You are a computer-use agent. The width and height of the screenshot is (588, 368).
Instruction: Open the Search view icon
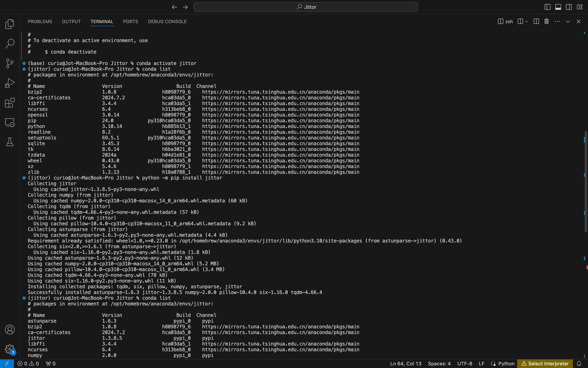point(9,44)
